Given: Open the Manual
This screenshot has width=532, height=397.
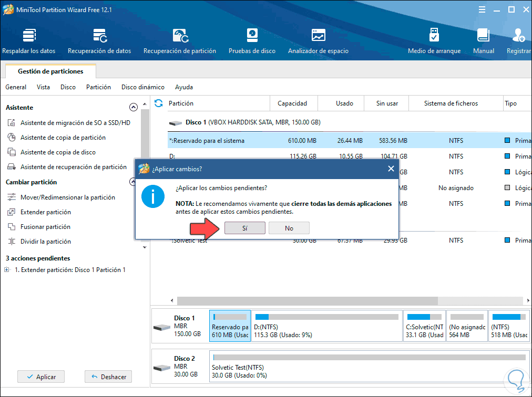Looking at the screenshot, I should click(484, 41).
